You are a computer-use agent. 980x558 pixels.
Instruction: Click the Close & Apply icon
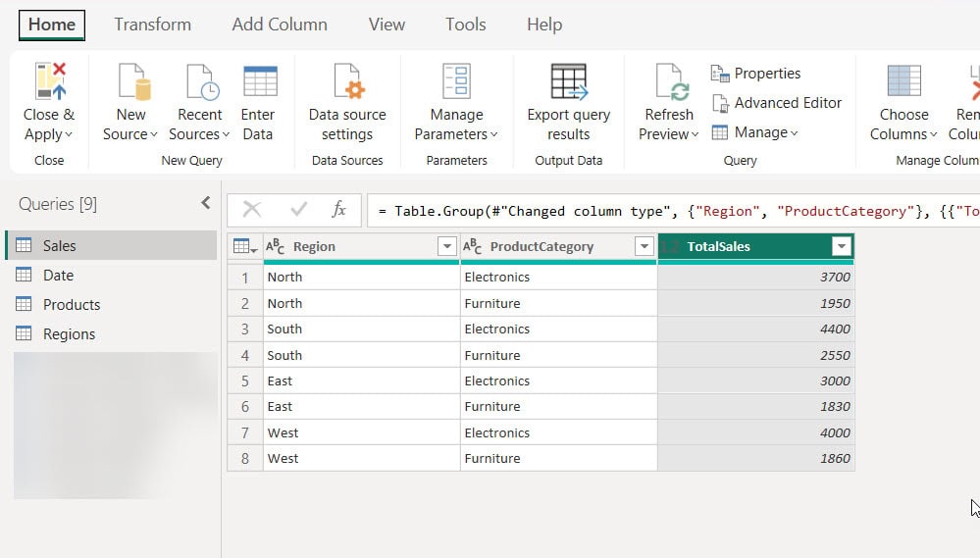point(51,81)
